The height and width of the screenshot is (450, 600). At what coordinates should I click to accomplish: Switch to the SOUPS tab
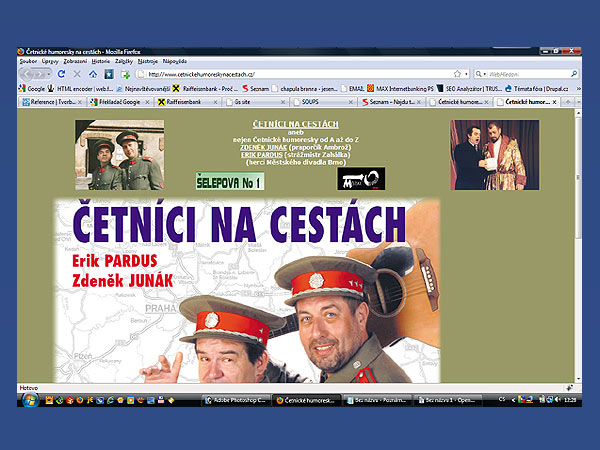click(x=323, y=102)
